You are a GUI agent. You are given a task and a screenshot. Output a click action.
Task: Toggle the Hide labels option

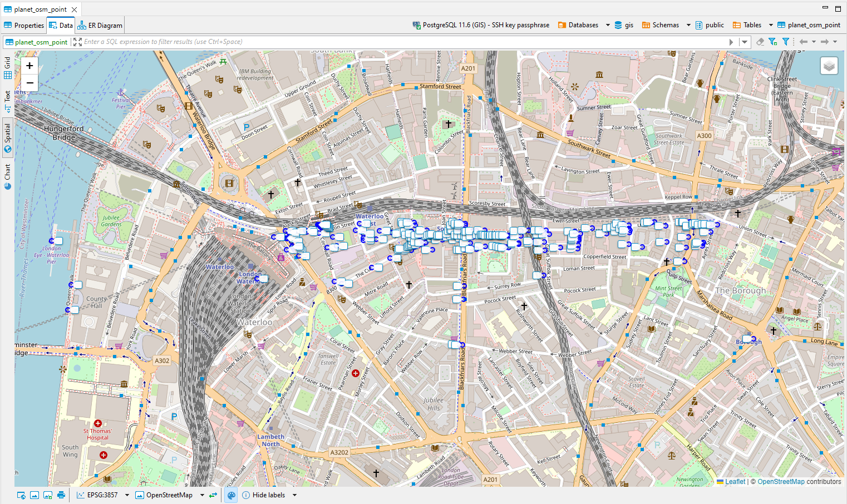coord(269,495)
